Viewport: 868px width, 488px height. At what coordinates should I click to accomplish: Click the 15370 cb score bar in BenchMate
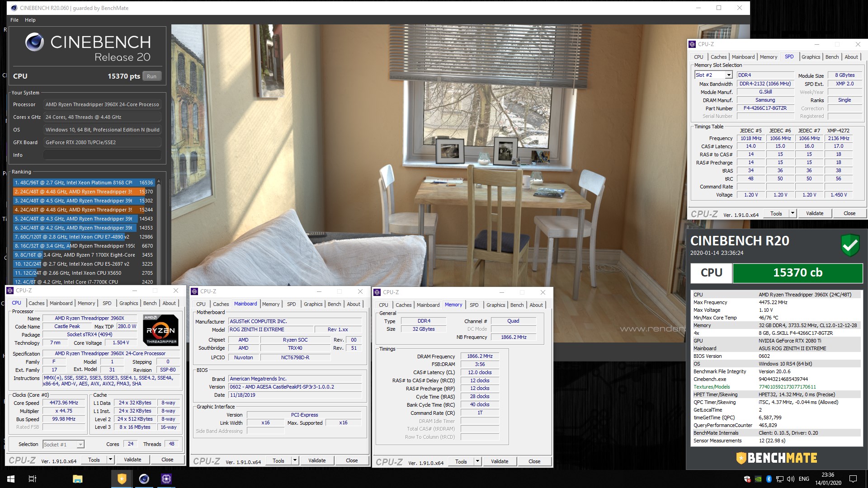(x=797, y=273)
